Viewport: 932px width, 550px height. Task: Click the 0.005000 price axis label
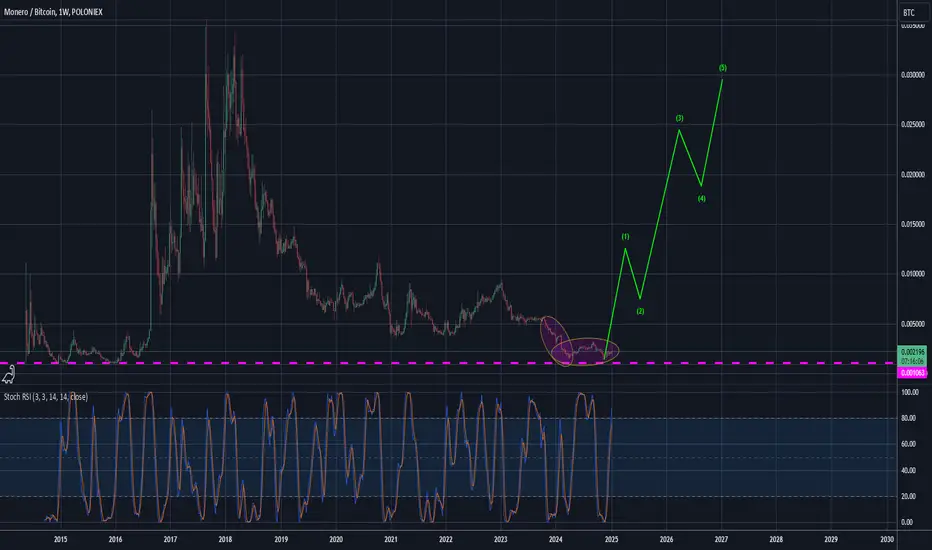click(x=912, y=324)
